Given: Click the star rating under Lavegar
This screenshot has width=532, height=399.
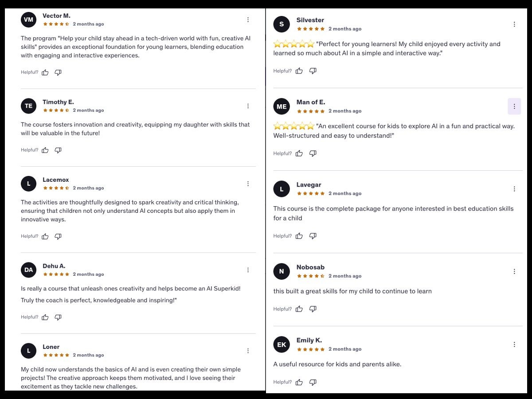Looking at the screenshot, I should pos(311,193).
